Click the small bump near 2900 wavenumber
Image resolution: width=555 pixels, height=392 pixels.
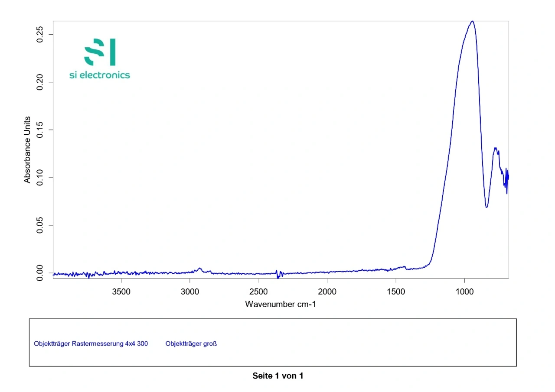[x=199, y=269]
